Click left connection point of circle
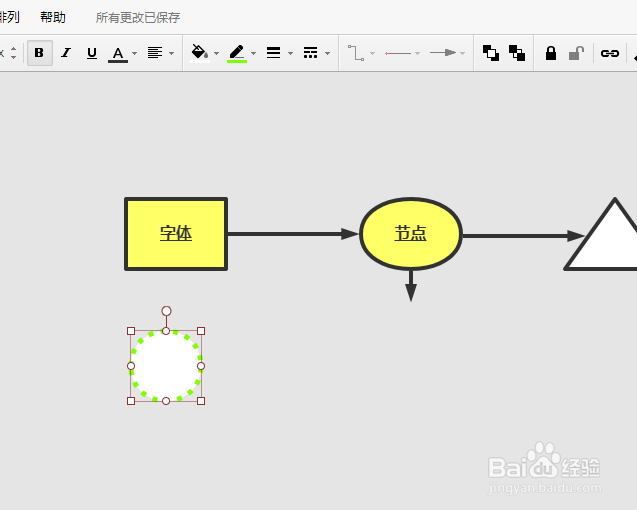637x510 pixels. click(131, 366)
